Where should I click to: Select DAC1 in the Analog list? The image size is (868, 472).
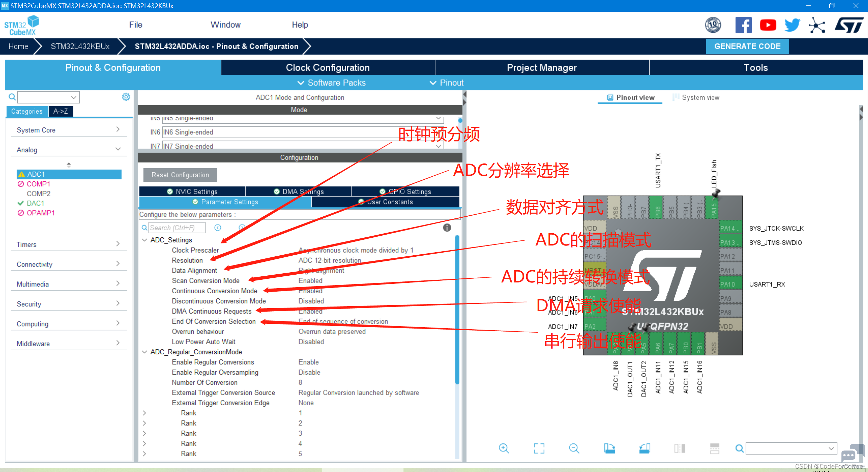pyautogui.click(x=35, y=203)
